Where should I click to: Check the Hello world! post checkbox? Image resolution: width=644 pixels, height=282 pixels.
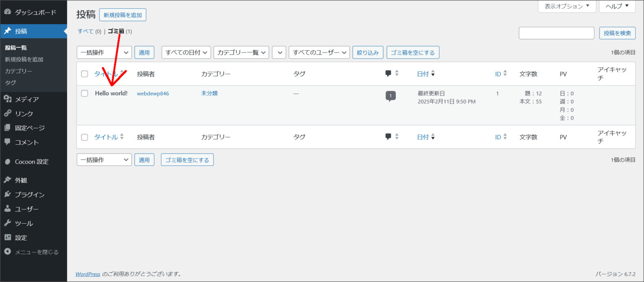click(85, 94)
